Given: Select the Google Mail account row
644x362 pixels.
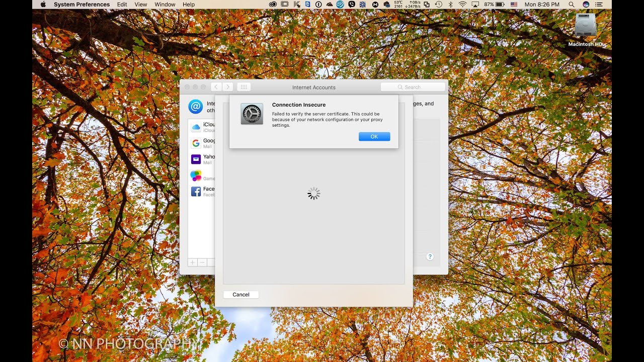Looking at the screenshot, I should (x=202, y=143).
